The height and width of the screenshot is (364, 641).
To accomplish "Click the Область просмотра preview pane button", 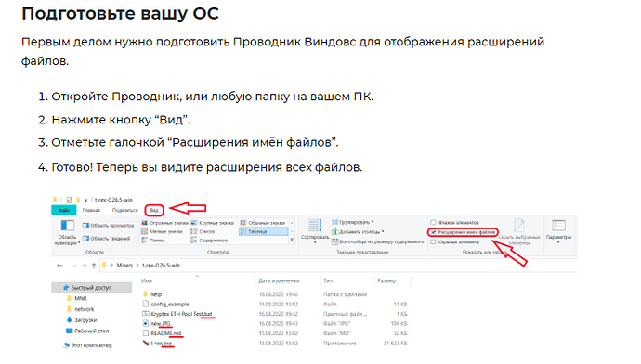I will [108, 225].
